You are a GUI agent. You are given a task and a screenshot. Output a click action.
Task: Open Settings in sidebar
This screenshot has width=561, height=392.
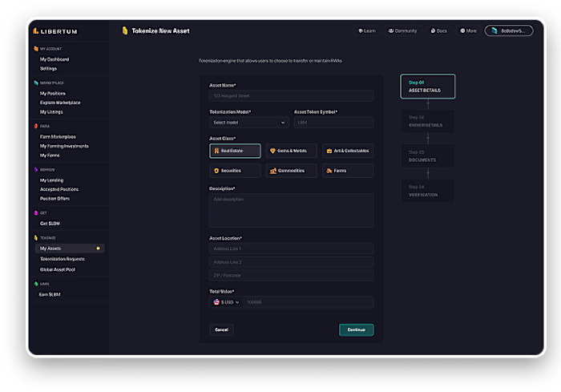48,69
